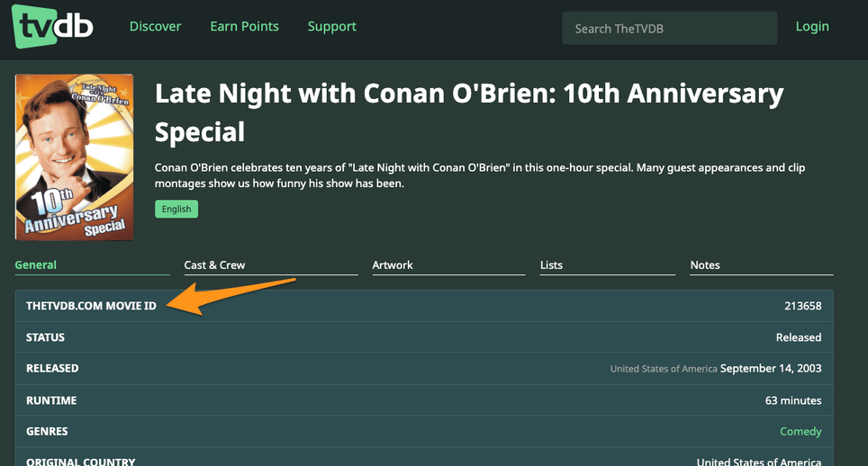This screenshot has height=466, width=868.
Task: Switch to the Cast & Crew tab
Action: point(214,264)
